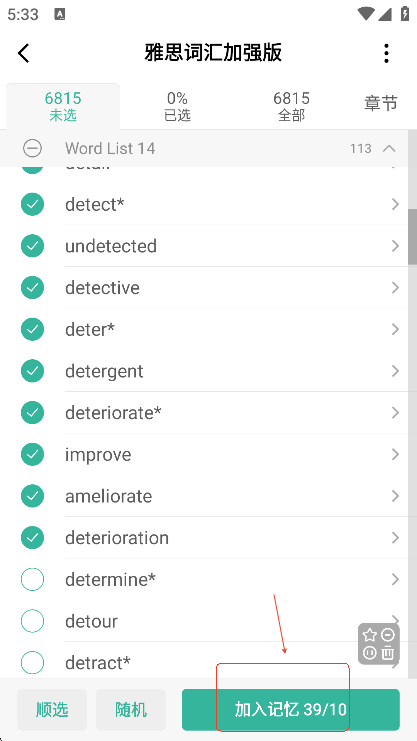Open the three-dot overflow menu
Viewport: 417px width, 741px height.
386,53
